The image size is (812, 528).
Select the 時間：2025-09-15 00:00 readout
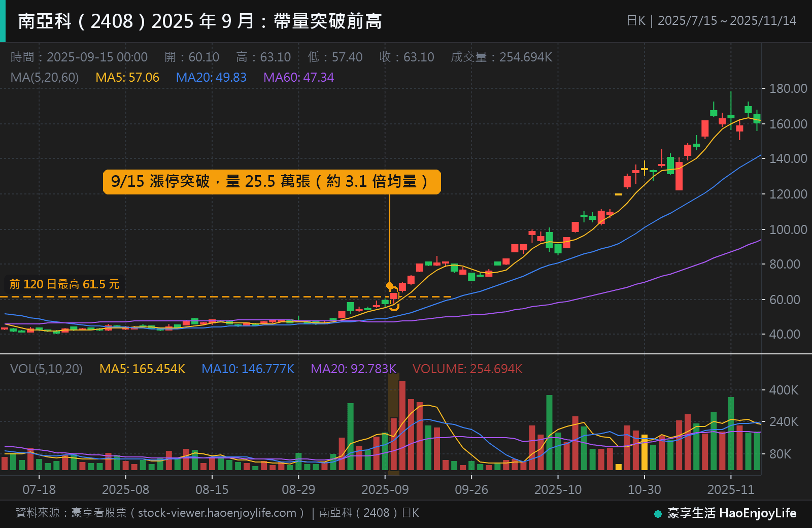tap(79, 57)
